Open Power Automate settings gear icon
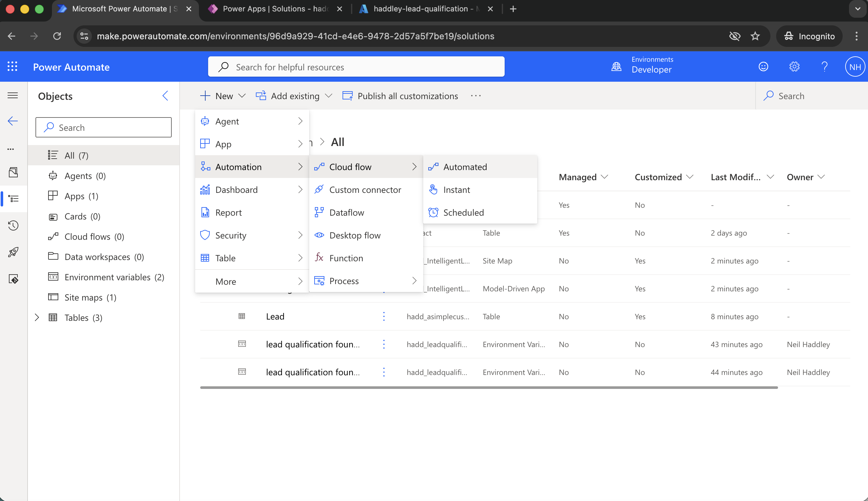This screenshot has height=501, width=868. [x=794, y=67]
